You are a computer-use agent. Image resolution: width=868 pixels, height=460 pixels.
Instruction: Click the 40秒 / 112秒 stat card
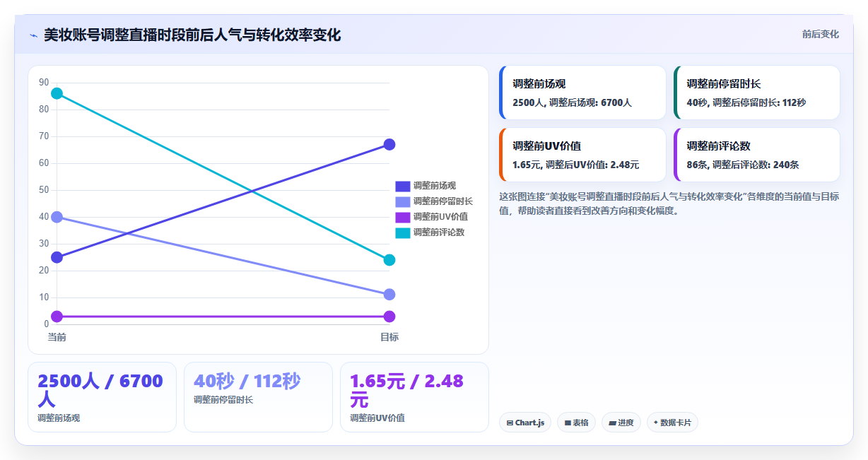click(258, 397)
